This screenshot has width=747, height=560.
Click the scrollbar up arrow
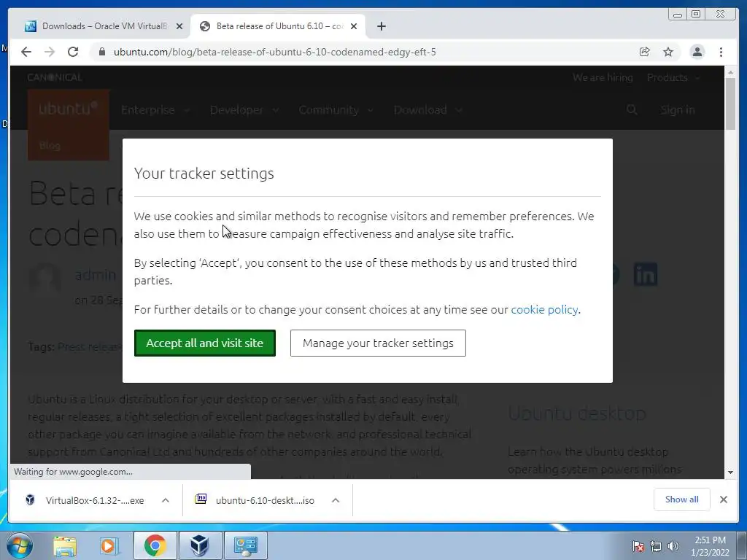730,72
